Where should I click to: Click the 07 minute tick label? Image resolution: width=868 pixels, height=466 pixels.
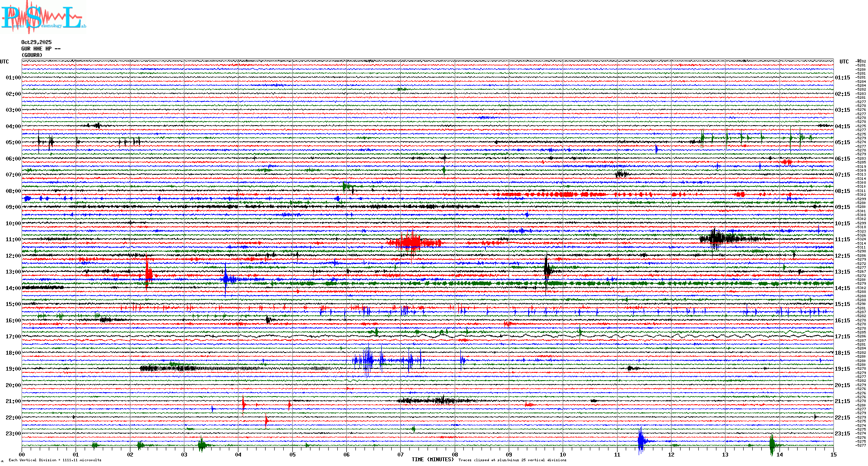click(x=400, y=454)
